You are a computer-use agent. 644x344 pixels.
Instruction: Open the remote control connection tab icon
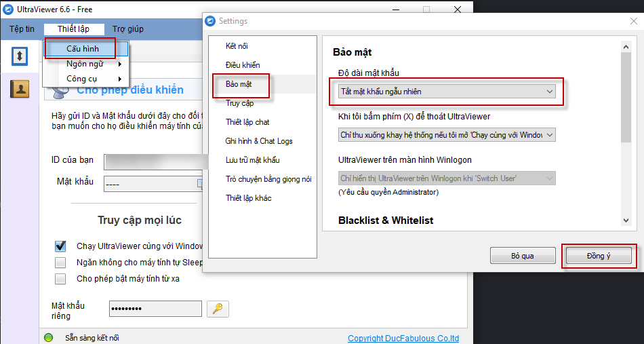[19, 56]
